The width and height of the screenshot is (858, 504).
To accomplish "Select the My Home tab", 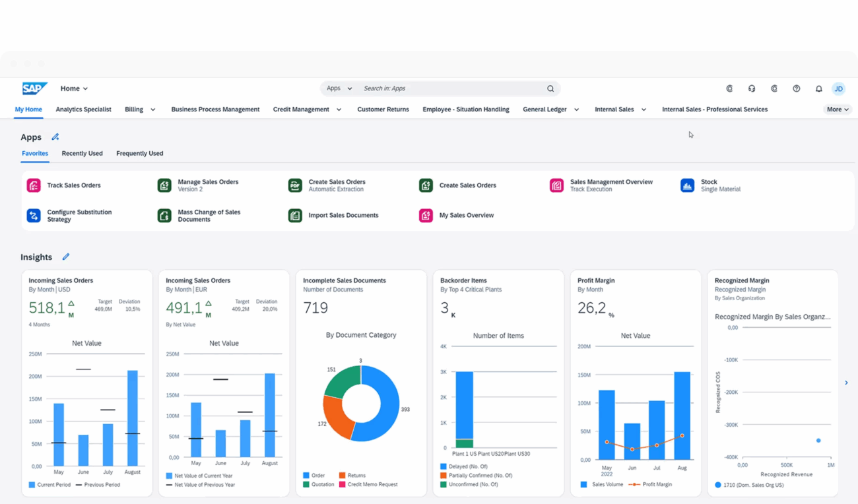I will [x=28, y=110].
